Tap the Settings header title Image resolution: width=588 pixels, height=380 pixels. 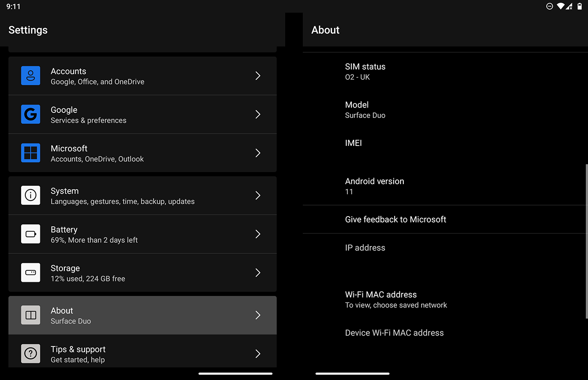tap(28, 30)
